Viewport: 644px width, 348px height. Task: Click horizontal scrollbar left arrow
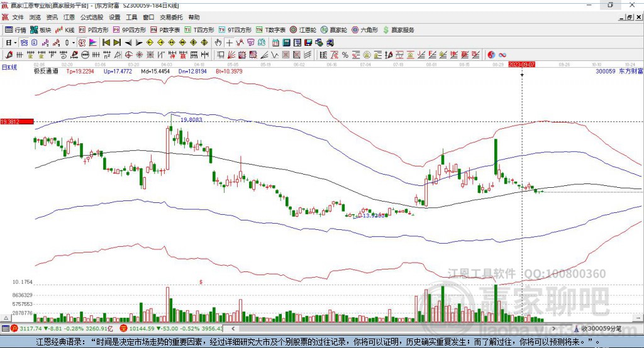233,329
